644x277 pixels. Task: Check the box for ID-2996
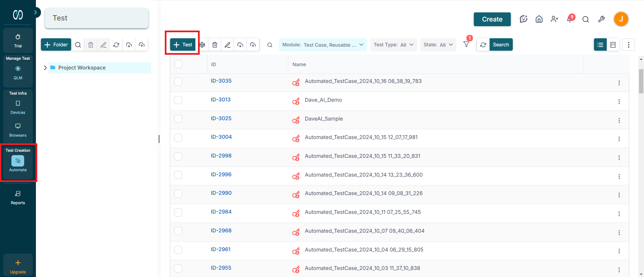click(x=178, y=175)
